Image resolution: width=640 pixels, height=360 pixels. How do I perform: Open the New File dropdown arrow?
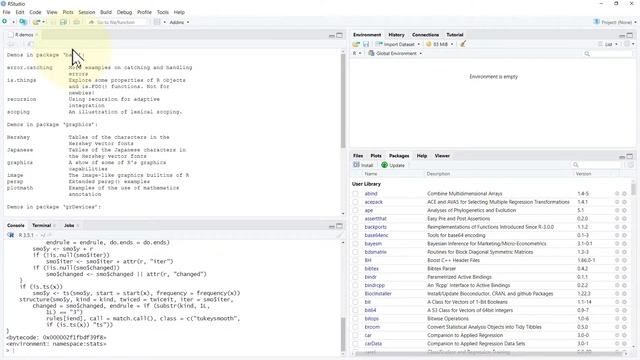13,22
